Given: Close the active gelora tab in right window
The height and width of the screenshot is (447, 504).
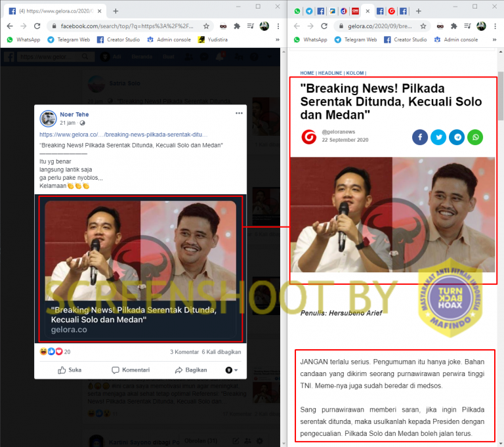Looking at the screenshot, I should coord(367,11).
